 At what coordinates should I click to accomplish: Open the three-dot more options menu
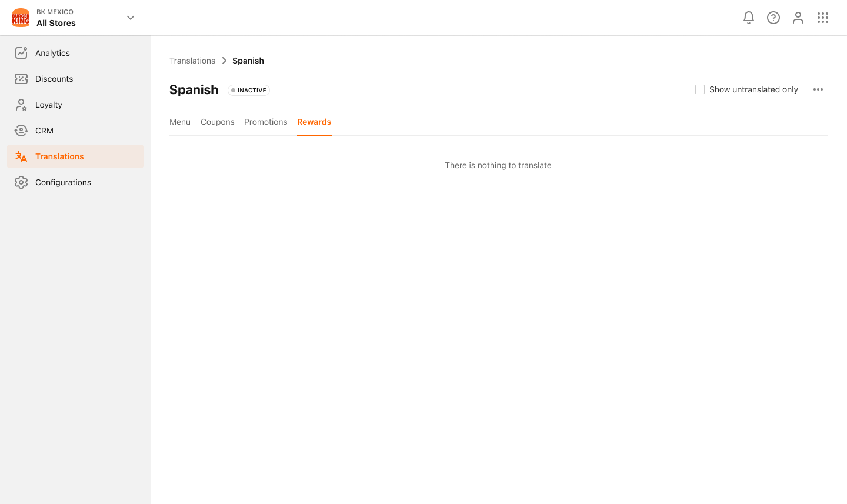point(818,89)
